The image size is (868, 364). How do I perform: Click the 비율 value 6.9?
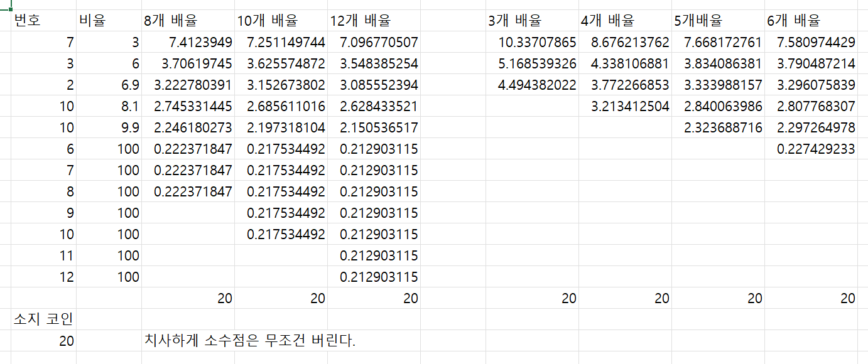click(109, 85)
